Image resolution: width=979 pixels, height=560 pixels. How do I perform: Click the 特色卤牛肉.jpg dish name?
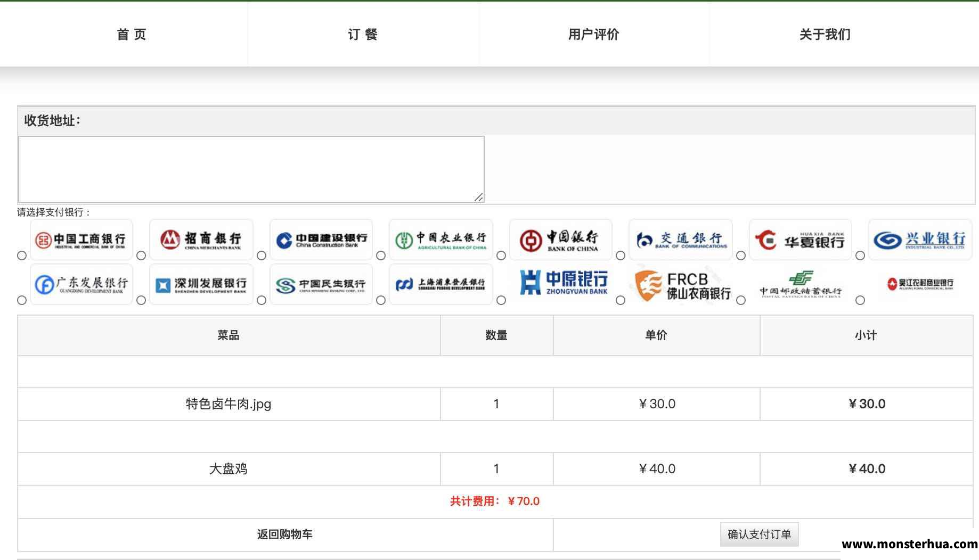[x=229, y=404]
